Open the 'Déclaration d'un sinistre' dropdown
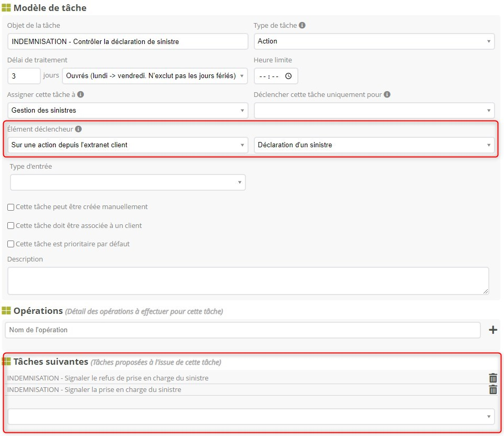Screen dimensions: 504x436 (374, 145)
